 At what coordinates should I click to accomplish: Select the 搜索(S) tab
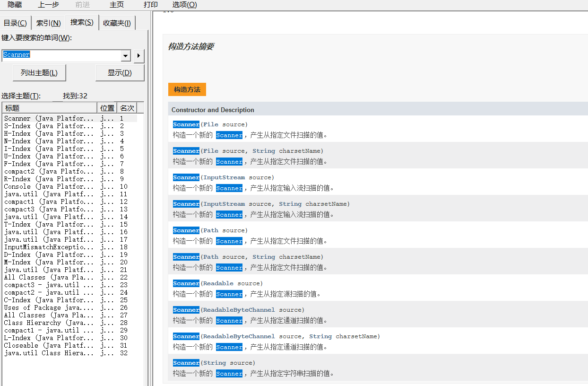[82, 22]
